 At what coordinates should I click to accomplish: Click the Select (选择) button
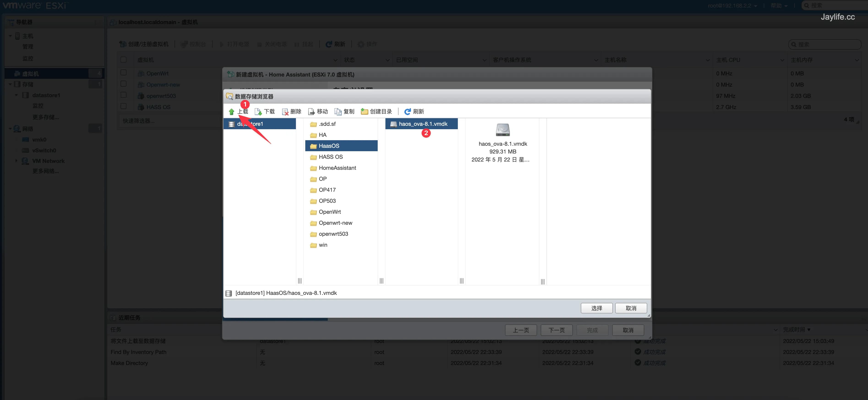pyautogui.click(x=596, y=308)
